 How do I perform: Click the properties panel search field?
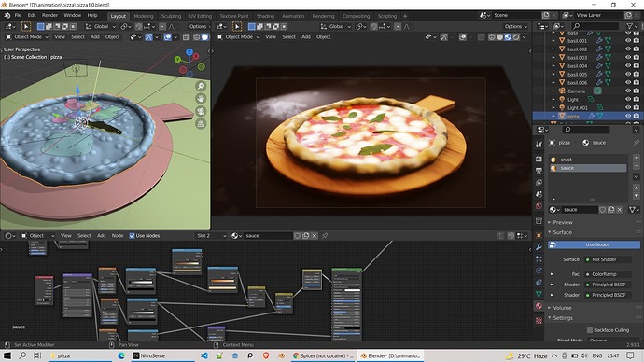tap(586, 130)
